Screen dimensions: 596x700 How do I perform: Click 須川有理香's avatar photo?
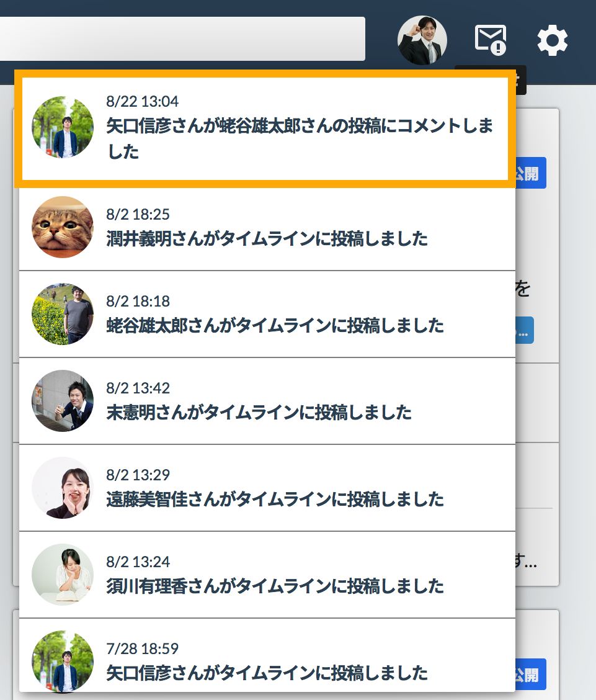63,575
